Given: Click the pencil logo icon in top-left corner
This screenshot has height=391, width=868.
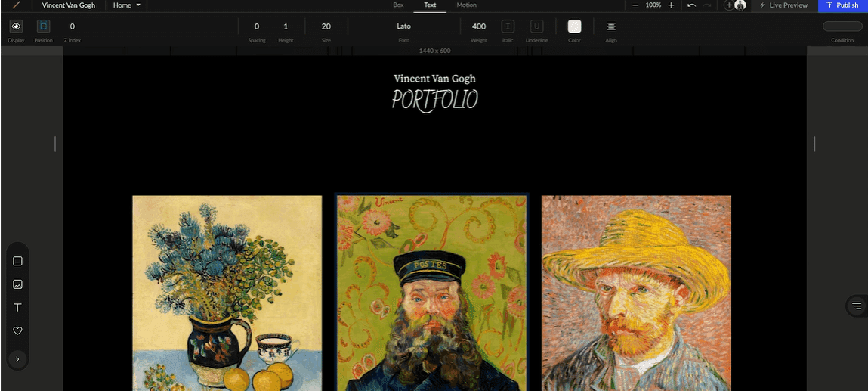Looking at the screenshot, I should tap(16, 5).
